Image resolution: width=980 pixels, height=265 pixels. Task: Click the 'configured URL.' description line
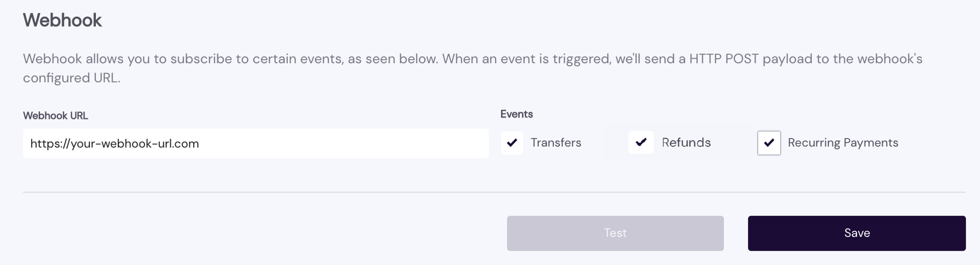pos(71,78)
